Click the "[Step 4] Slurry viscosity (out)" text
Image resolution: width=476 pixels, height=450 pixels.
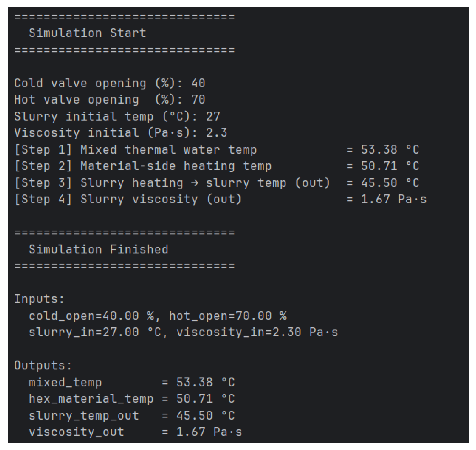(128, 199)
